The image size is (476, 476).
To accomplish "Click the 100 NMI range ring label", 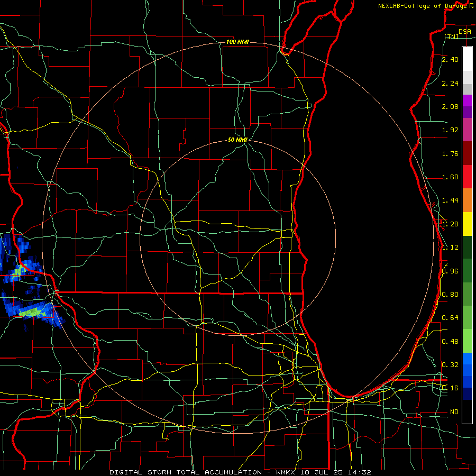I will pos(237,42).
